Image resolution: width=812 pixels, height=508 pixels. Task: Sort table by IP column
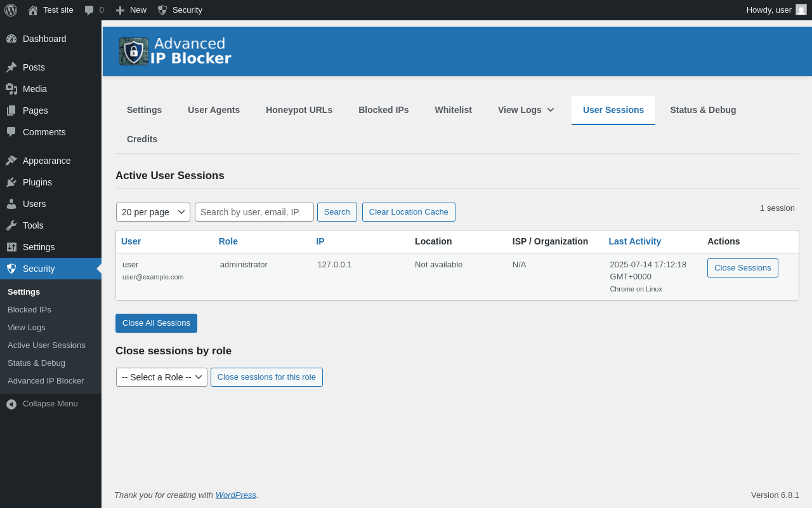point(320,241)
